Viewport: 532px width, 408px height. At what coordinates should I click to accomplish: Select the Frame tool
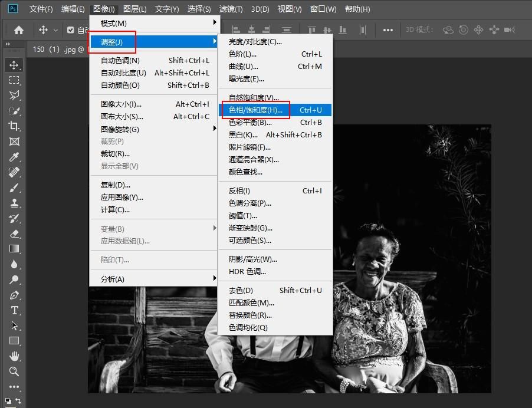click(14, 142)
